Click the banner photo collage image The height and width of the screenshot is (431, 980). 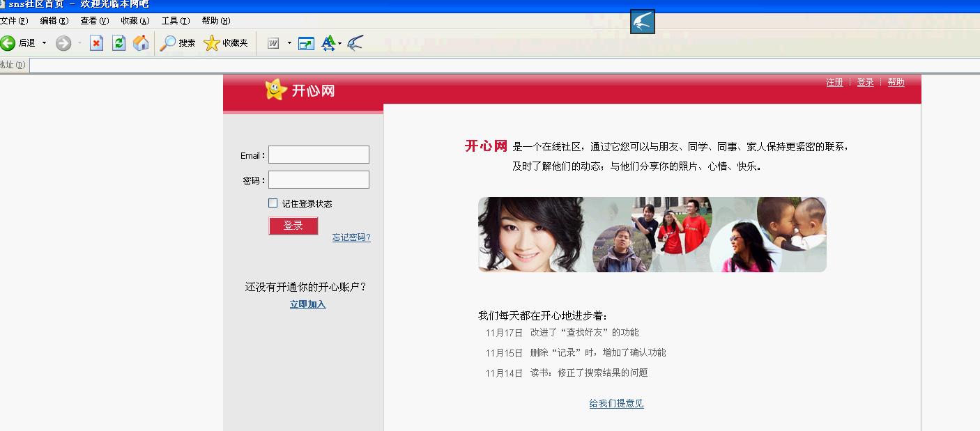[x=652, y=235]
